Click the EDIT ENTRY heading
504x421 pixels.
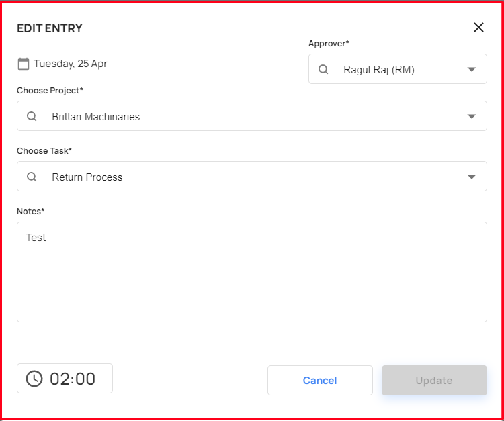pos(50,28)
